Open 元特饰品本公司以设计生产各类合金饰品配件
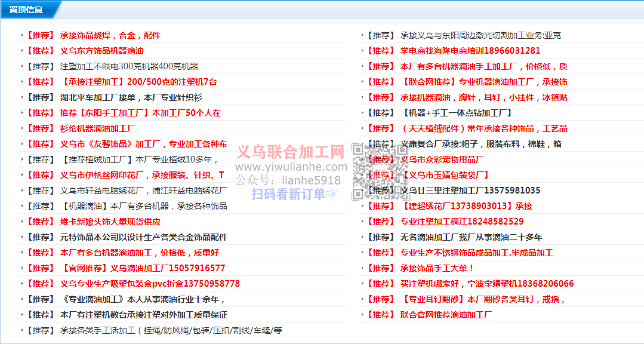 coord(143,237)
